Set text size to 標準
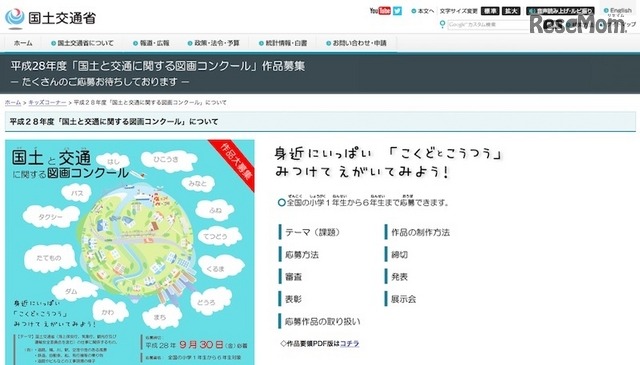 pyautogui.click(x=490, y=11)
